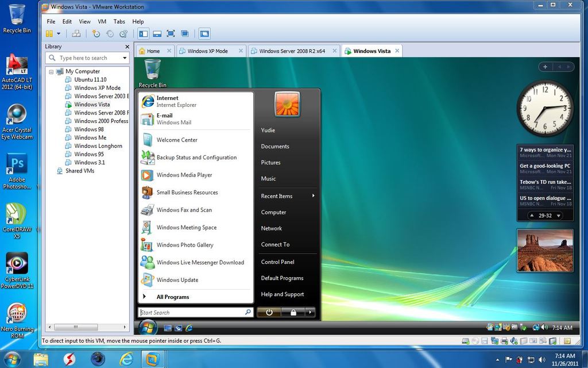Open Welcome Center in Start menu
Viewport: 588px width, 368px height.
(x=196, y=140)
